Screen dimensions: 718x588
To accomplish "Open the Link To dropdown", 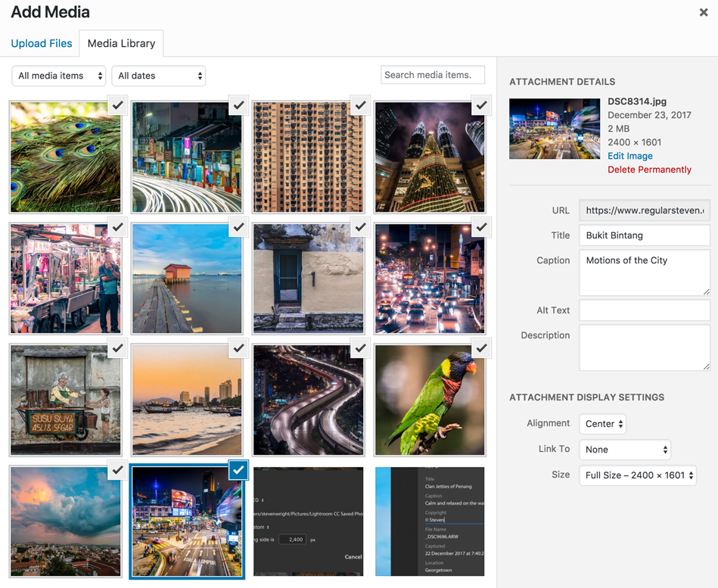I will point(625,450).
